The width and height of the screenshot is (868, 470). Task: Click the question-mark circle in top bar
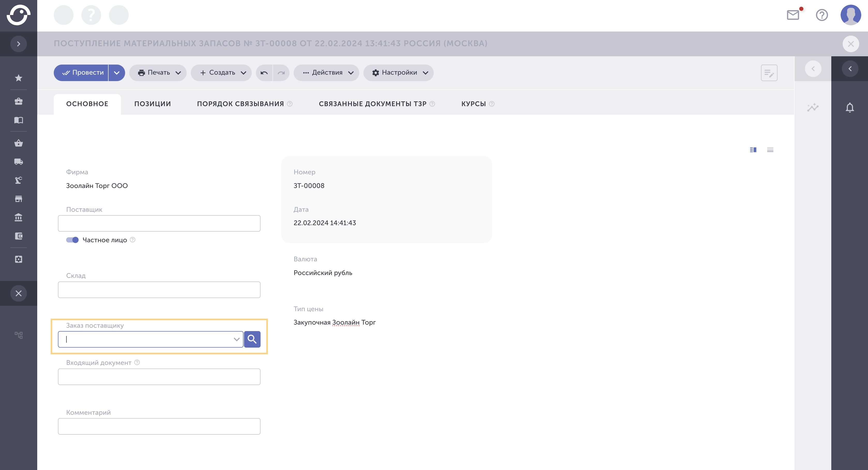[x=91, y=15]
